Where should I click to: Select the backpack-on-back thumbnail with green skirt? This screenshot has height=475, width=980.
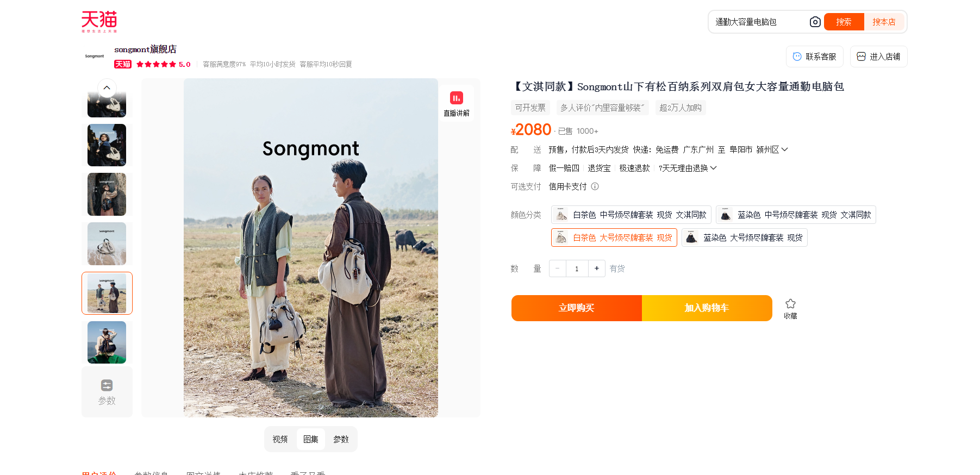point(107,342)
